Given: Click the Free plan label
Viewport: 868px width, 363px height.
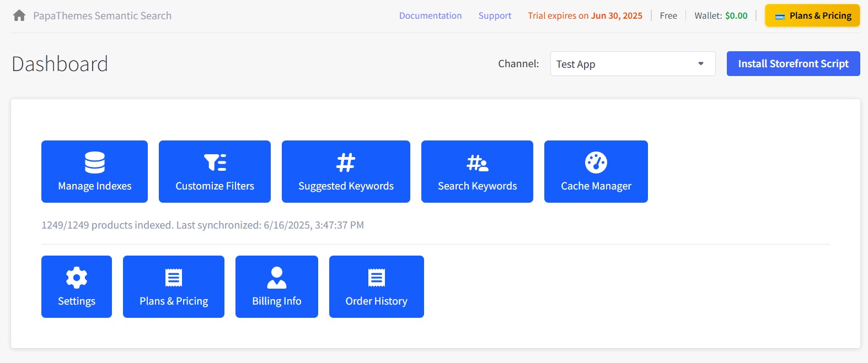Looking at the screenshot, I should click(668, 15).
